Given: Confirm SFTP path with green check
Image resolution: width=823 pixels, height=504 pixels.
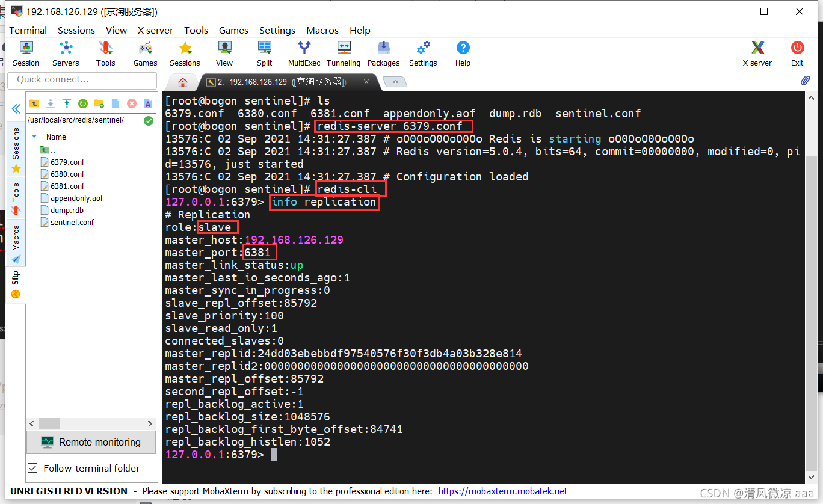Looking at the screenshot, I should (149, 120).
